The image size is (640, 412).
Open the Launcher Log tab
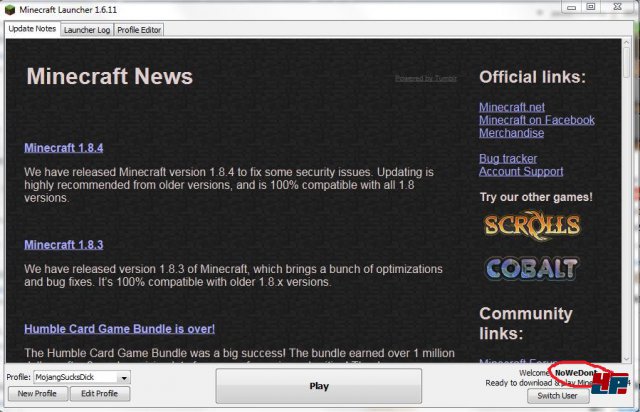click(87, 30)
